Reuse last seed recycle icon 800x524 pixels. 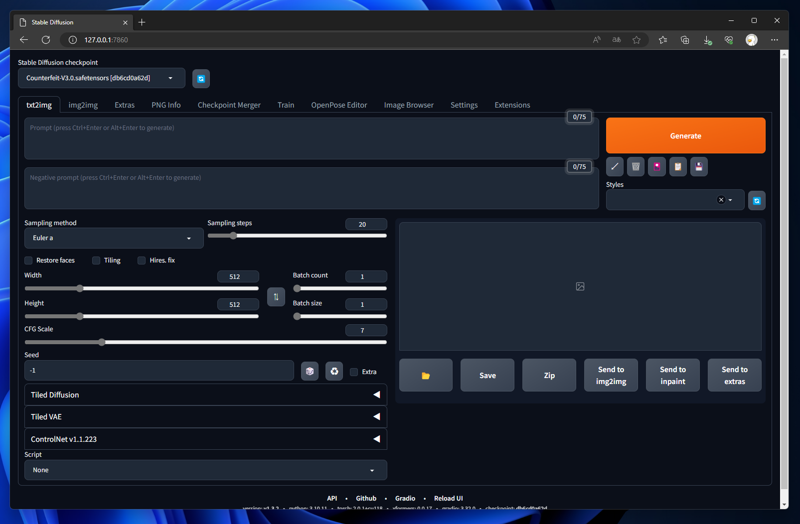[x=334, y=371]
